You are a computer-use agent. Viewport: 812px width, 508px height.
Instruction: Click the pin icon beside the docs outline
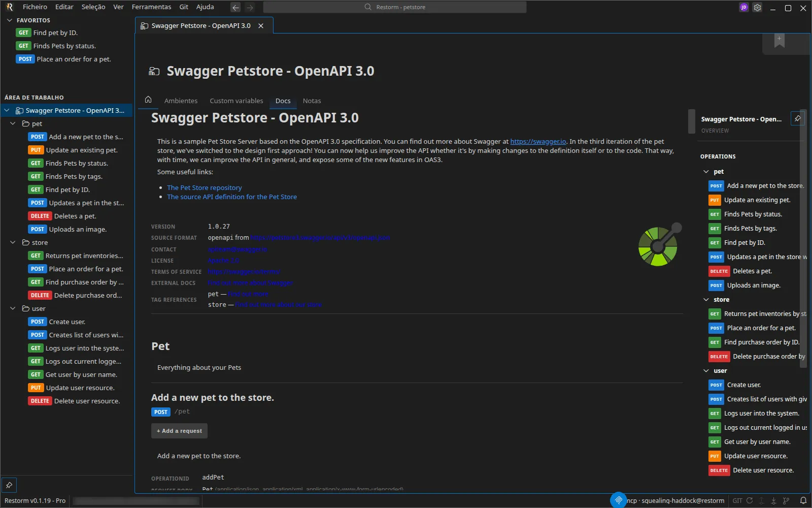tap(798, 118)
